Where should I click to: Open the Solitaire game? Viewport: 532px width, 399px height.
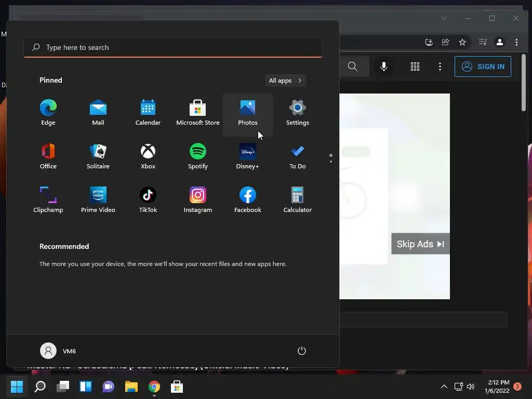(98, 156)
